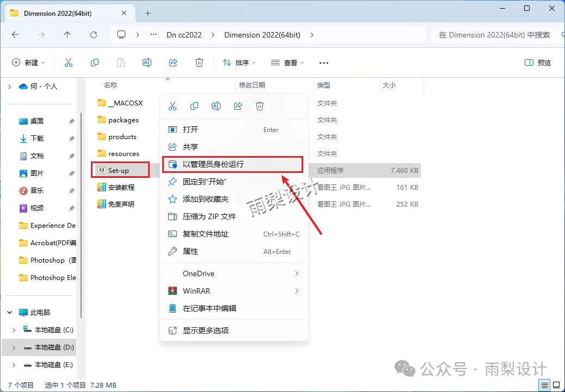Click the Dimension 2022(64bit) breadcrumb

coord(262,35)
